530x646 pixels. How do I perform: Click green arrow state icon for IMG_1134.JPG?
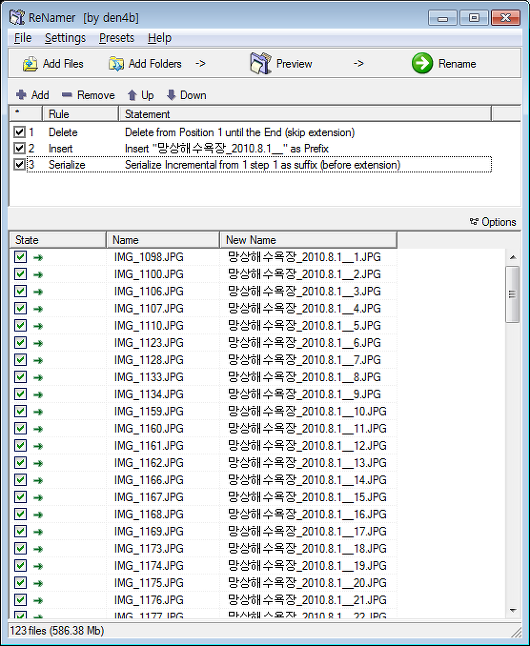pyautogui.click(x=38, y=395)
